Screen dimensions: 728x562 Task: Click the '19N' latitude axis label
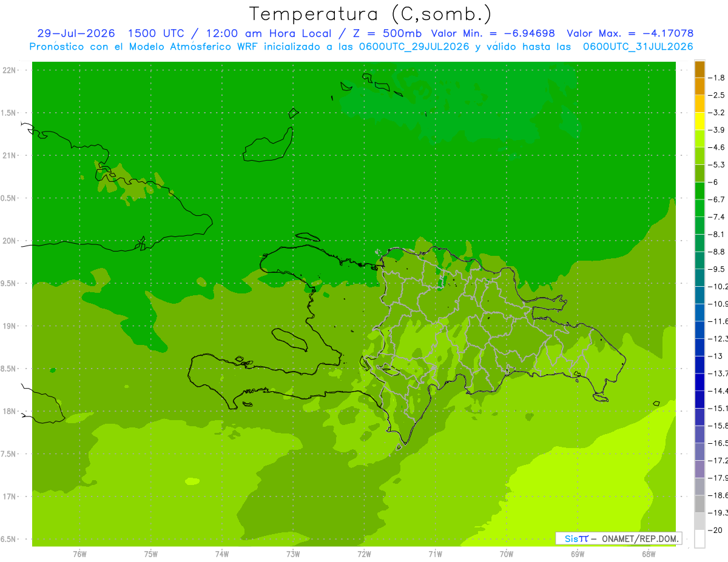pos(10,326)
